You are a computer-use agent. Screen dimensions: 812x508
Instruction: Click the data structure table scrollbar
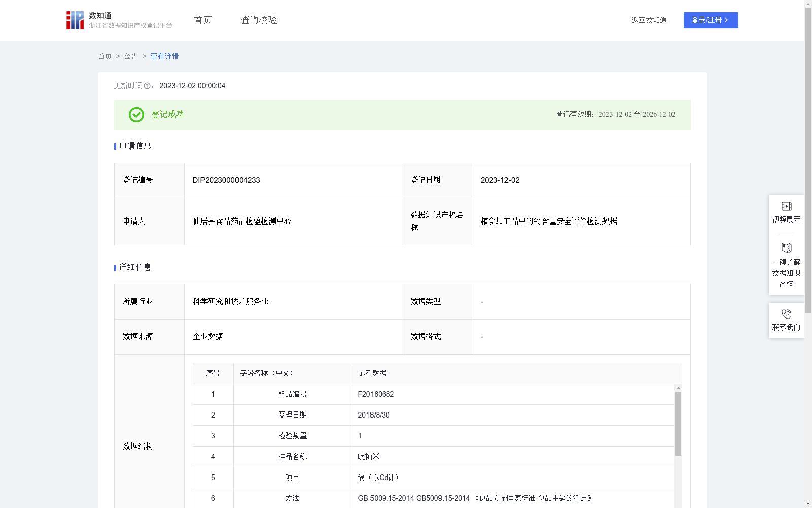[x=678, y=423]
